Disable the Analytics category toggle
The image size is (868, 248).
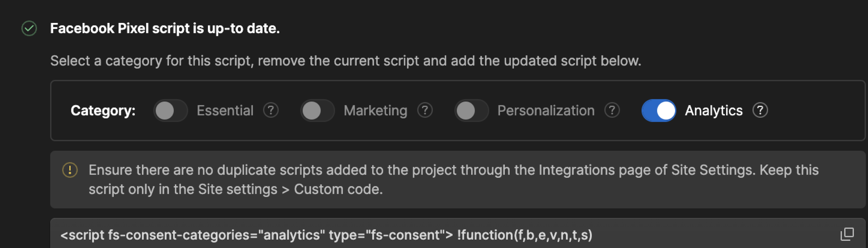coord(658,111)
